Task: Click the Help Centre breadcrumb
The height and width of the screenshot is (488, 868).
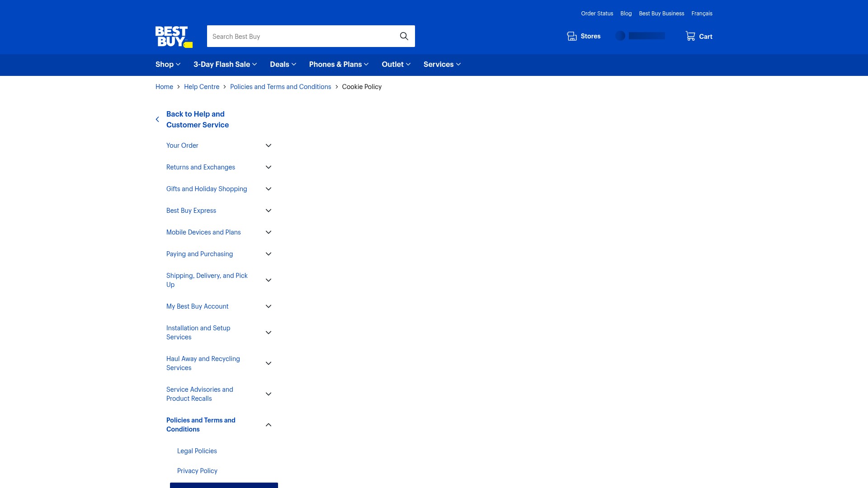Action: [202, 87]
